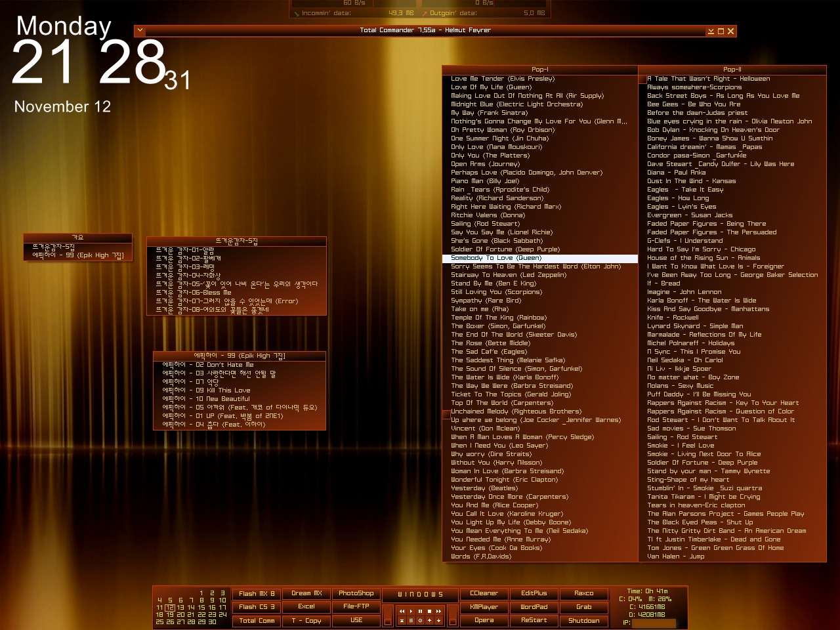Select Yesterday (Beatles) in Pop-I
The width and height of the screenshot is (840, 630).
(540, 488)
